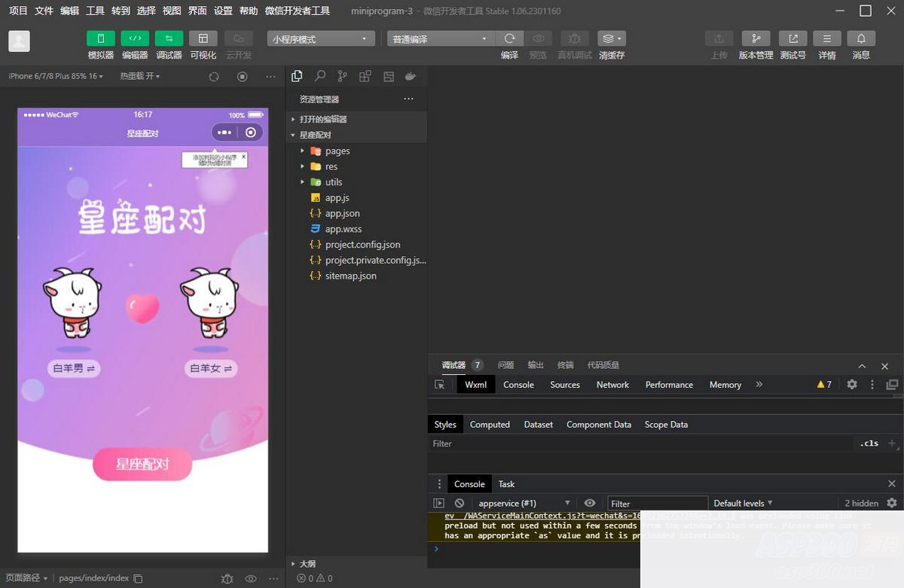Switch to the Network tab in debugger
Viewport: 904px width, 588px height.
click(612, 385)
